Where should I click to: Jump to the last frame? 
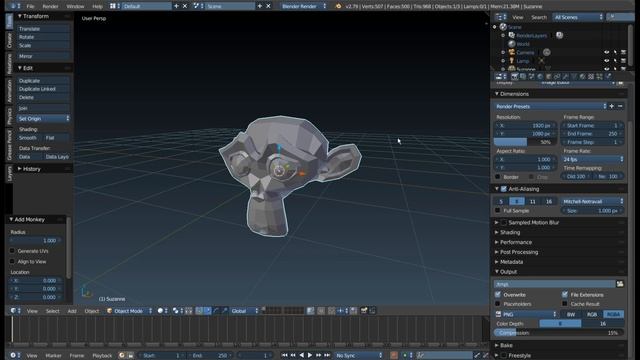click(327, 355)
